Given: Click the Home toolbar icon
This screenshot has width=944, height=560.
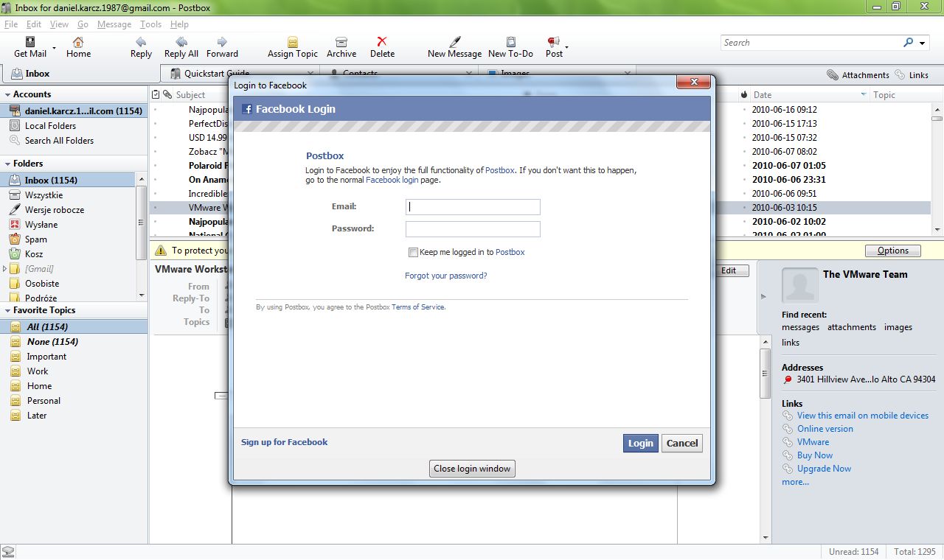Looking at the screenshot, I should (x=78, y=42).
